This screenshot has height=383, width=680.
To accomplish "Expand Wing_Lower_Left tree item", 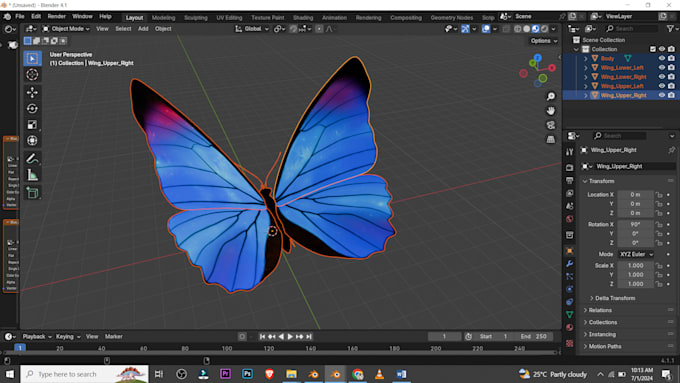I will point(585,68).
